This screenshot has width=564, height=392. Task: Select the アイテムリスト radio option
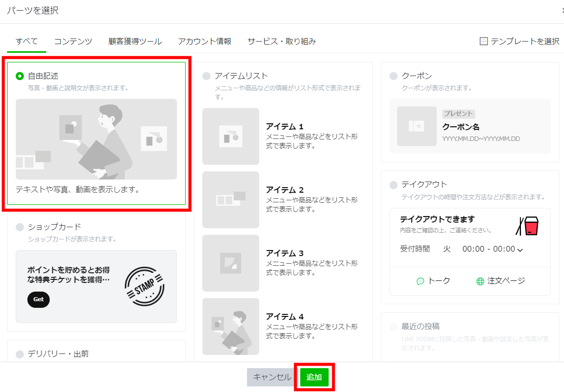pos(206,76)
